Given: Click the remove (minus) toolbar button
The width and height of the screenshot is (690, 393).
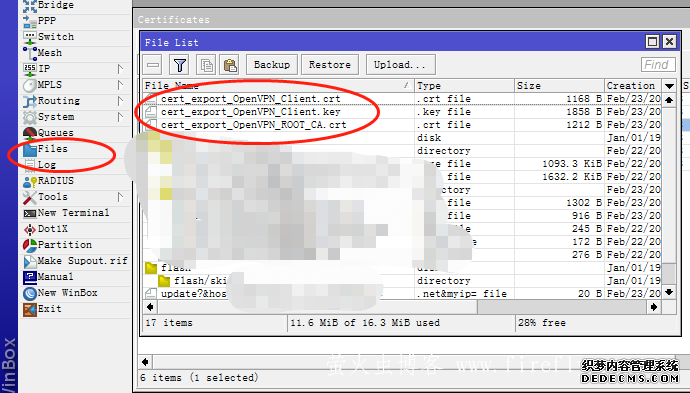Looking at the screenshot, I should point(153,65).
